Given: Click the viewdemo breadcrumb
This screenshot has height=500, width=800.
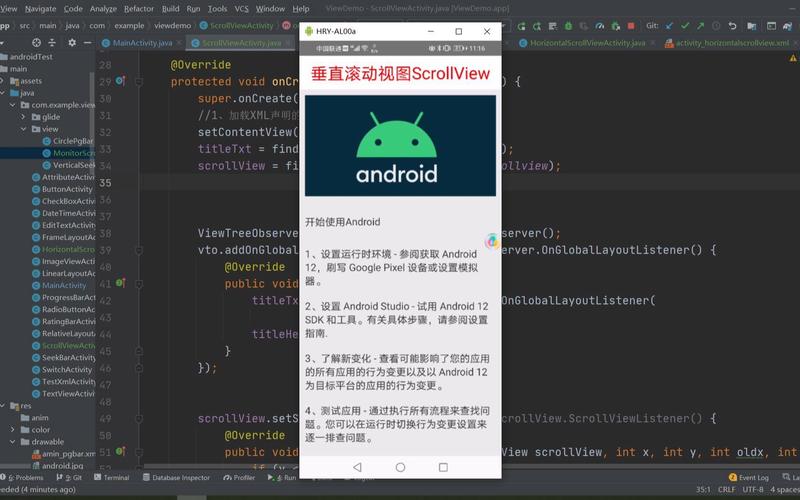Looking at the screenshot, I should pos(172,26).
